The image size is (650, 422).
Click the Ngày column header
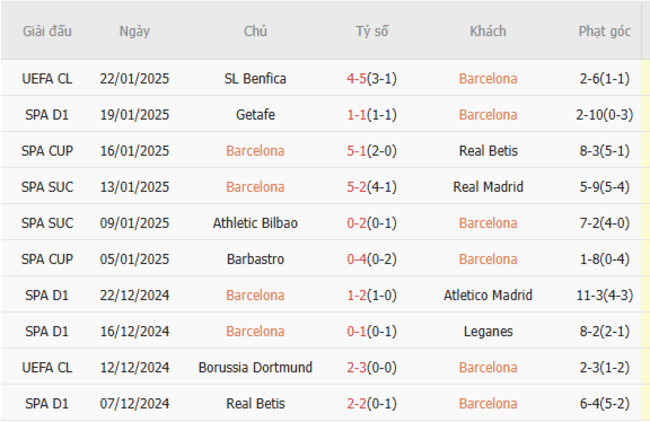point(134,31)
